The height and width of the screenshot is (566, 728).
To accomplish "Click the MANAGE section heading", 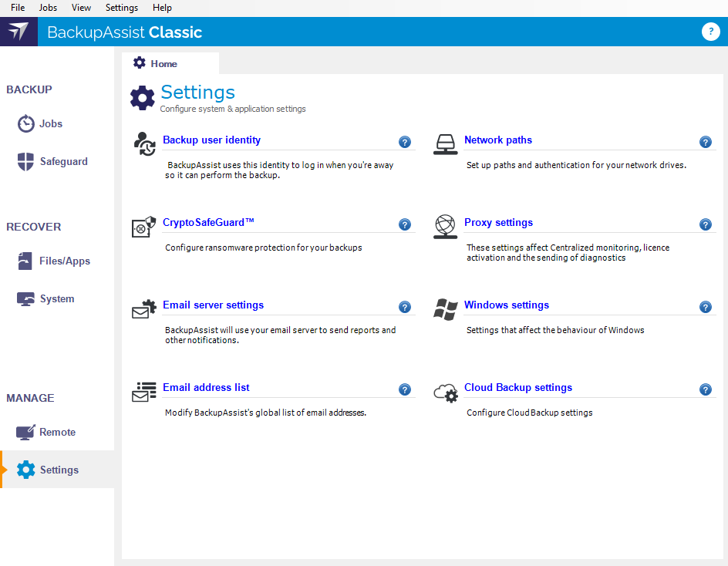I will (30, 399).
